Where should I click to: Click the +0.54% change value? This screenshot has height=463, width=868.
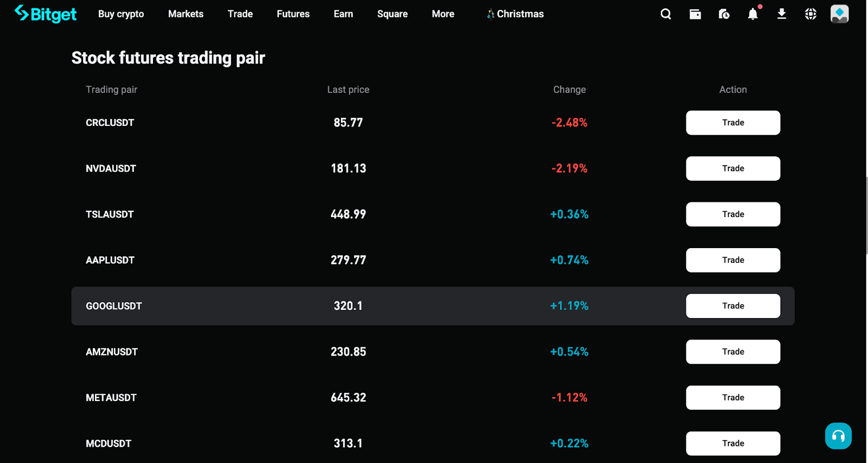pyautogui.click(x=569, y=352)
